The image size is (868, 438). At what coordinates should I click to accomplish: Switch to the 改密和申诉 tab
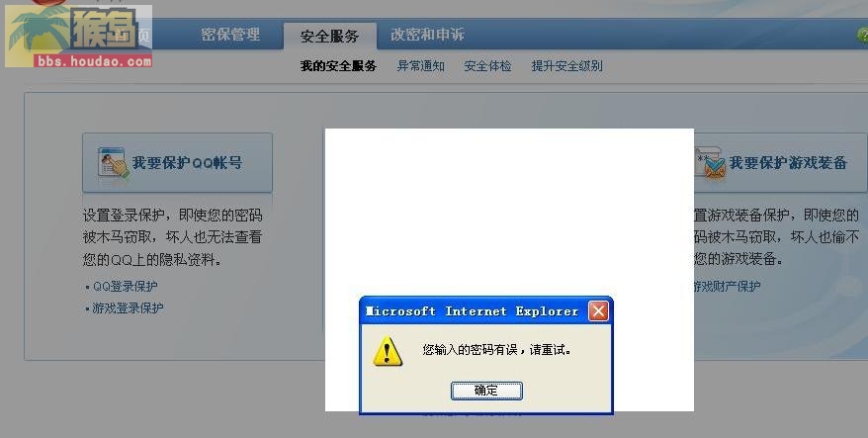click(x=427, y=35)
